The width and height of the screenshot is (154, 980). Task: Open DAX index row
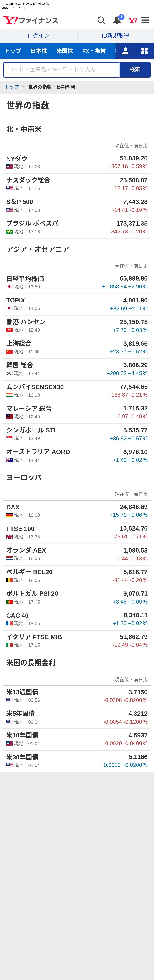77,511
